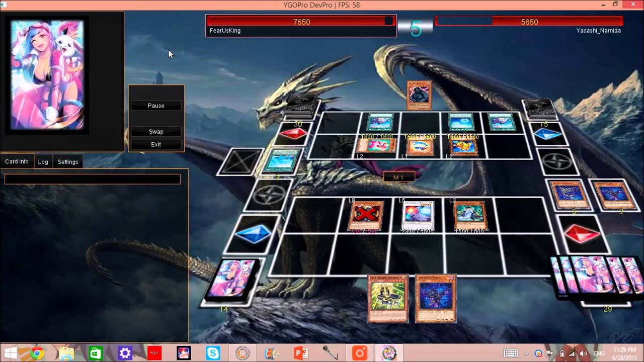Select your white Xyz monster 2300/1500

pos(418,215)
